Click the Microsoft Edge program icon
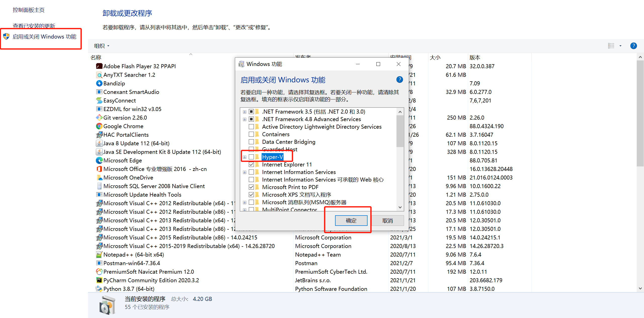 (x=99, y=160)
